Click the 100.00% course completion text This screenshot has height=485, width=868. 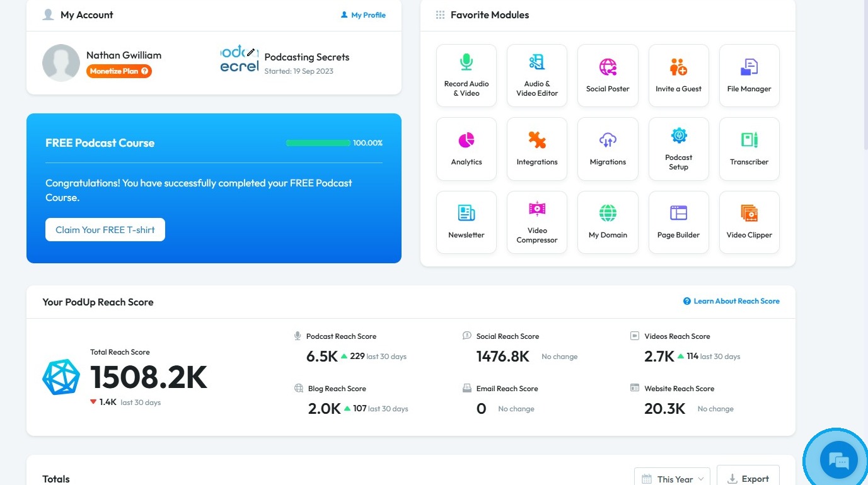[x=368, y=143]
